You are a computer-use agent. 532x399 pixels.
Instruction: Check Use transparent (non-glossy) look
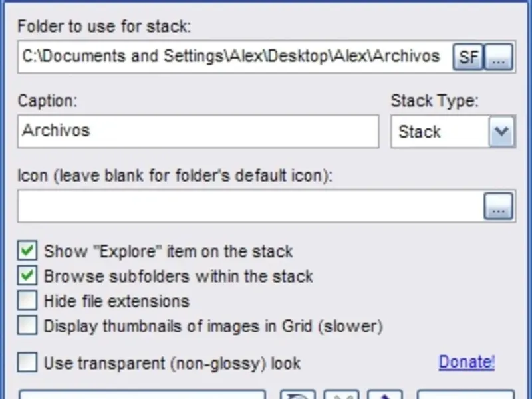pos(27,362)
